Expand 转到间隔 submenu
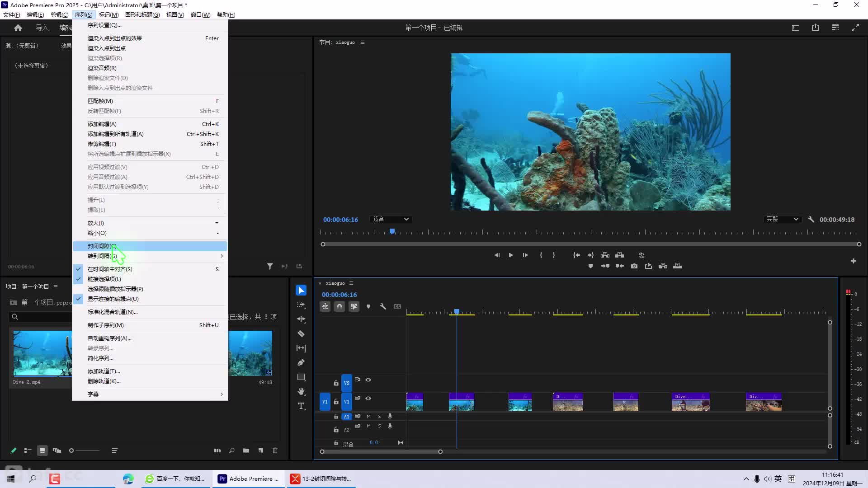The width and height of the screenshot is (868, 488). (x=150, y=256)
